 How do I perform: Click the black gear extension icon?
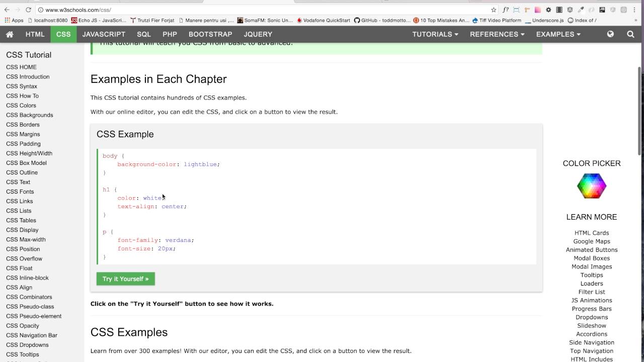click(548, 10)
